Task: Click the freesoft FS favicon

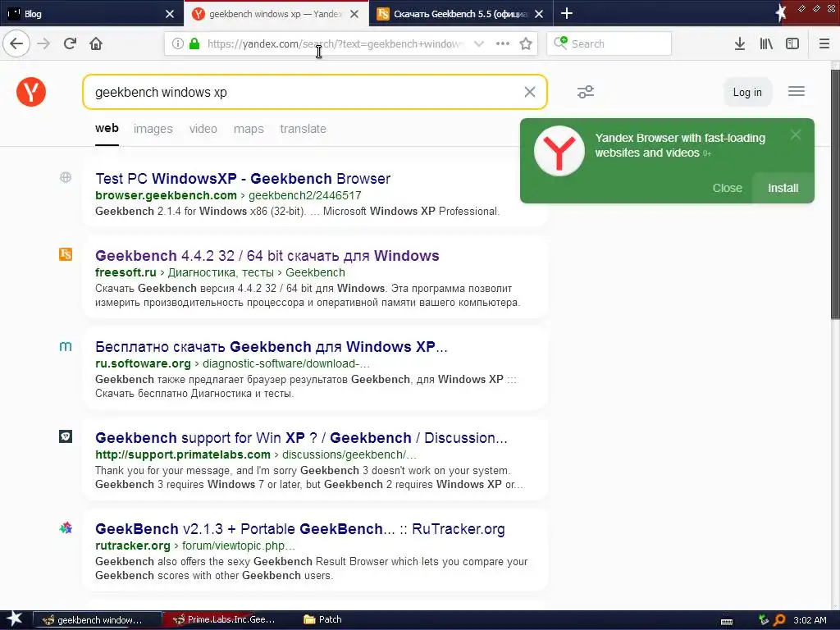Action: point(66,254)
